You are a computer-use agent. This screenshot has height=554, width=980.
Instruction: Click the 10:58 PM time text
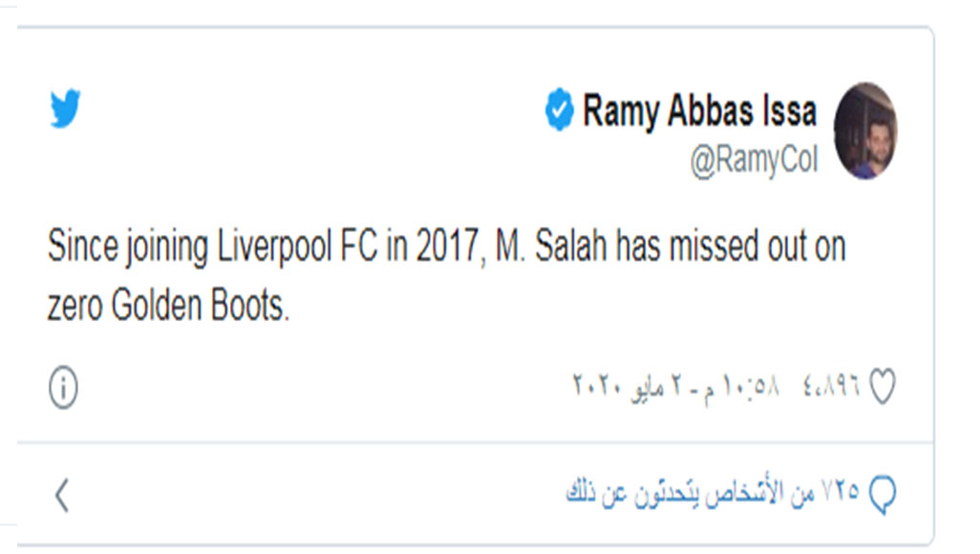[x=743, y=387]
